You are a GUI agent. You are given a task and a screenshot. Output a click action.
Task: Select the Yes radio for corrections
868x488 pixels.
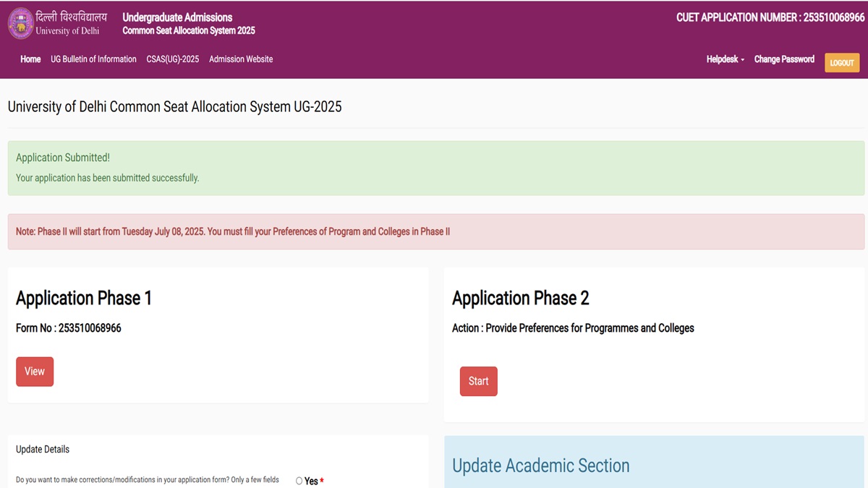299,481
